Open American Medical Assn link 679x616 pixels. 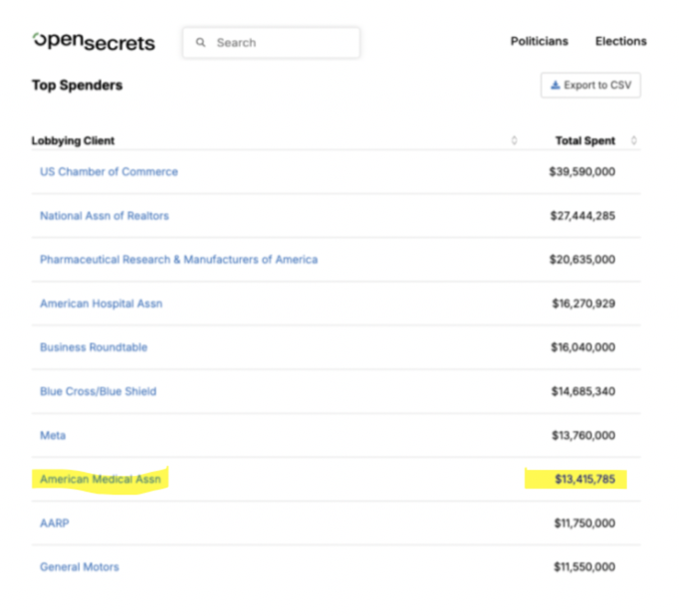[100, 480]
